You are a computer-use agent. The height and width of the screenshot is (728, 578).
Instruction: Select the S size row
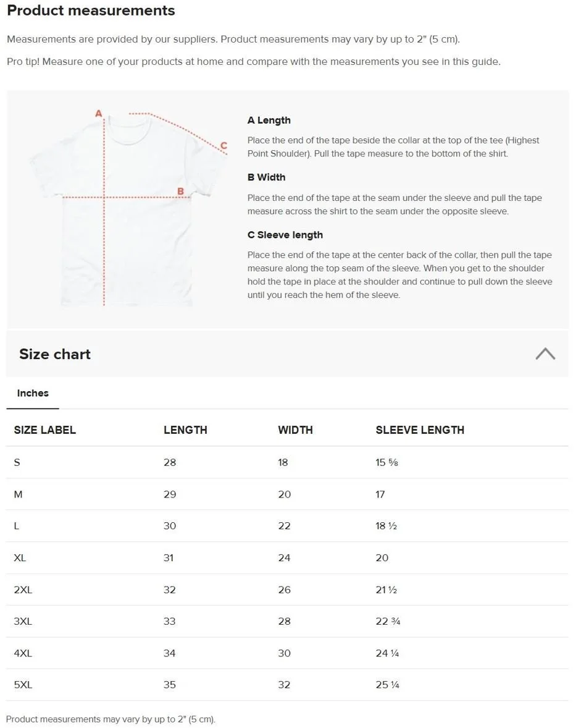coord(287,462)
